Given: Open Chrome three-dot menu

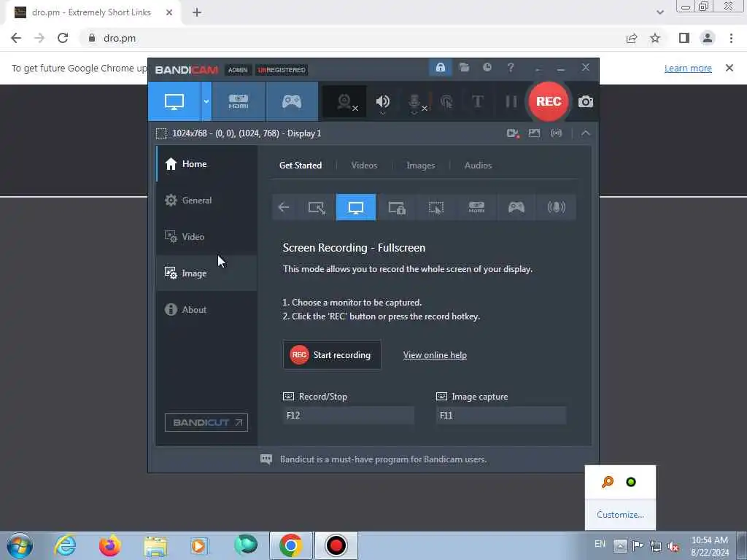Looking at the screenshot, I should (731, 38).
